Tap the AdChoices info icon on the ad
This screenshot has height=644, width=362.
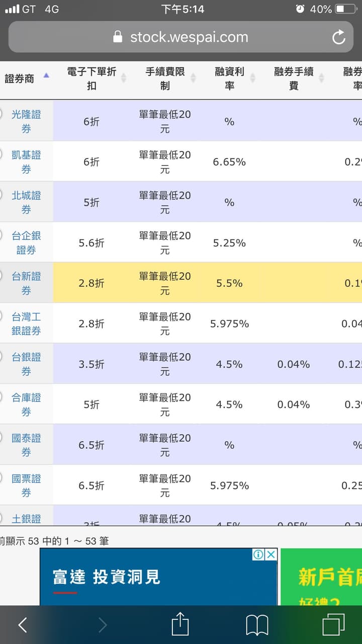coord(258,554)
